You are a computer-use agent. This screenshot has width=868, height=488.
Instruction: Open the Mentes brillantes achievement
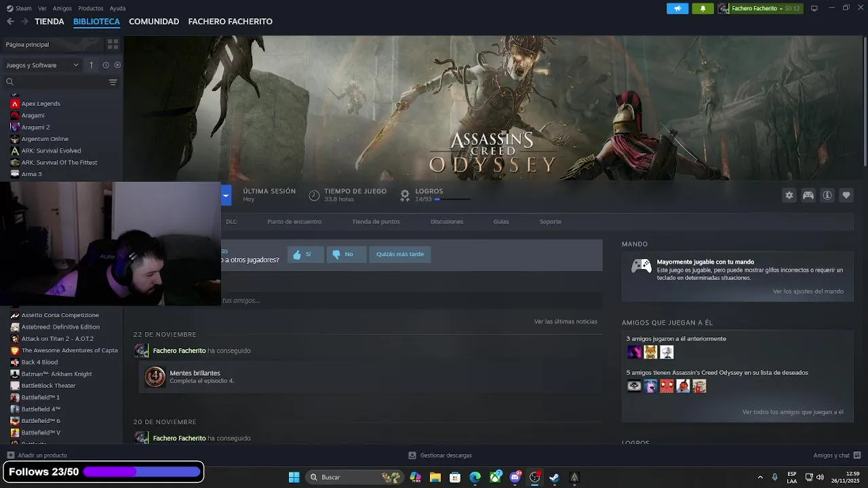370,376
